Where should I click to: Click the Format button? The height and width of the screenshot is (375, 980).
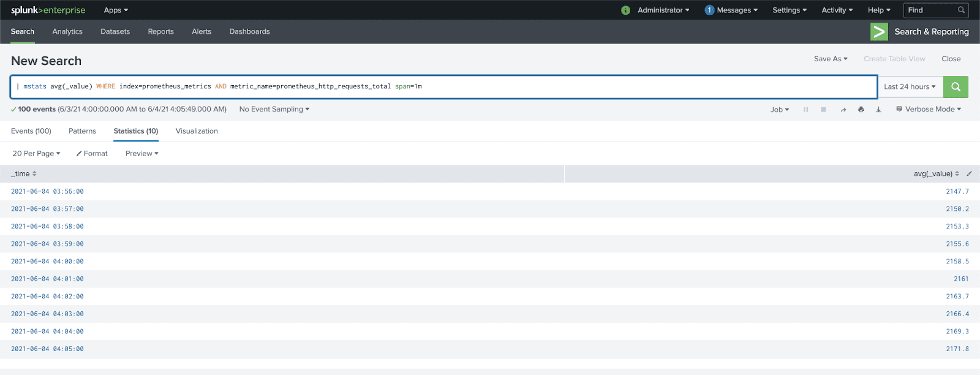coord(92,154)
